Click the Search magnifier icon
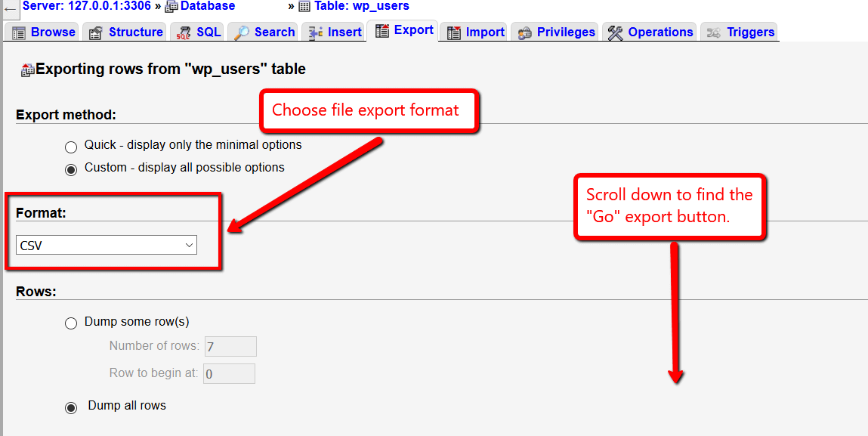Screen dimensions: 868x436 242,32
